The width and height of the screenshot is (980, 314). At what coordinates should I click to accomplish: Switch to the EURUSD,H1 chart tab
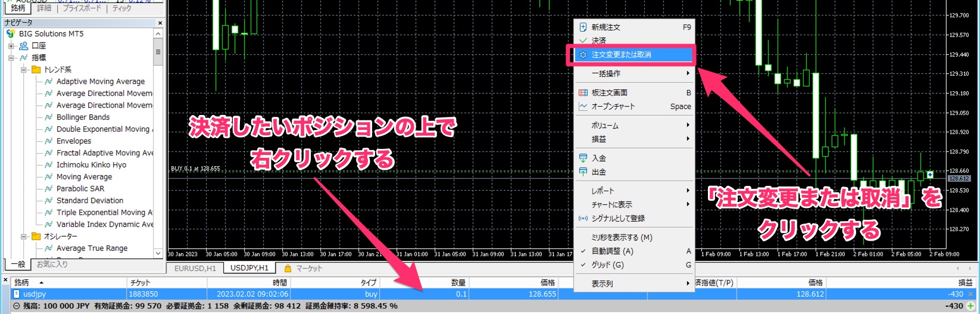tap(195, 269)
